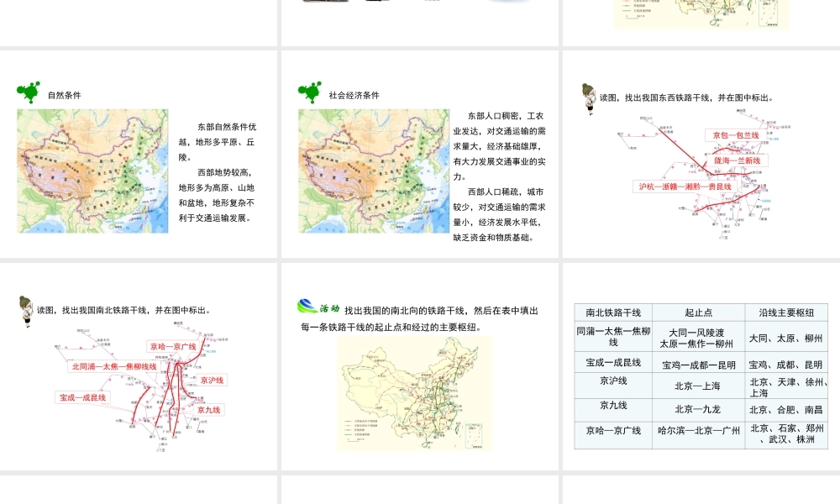Select the 北同蒲—太焦—焦柳线 label box
The image size is (840, 504).
pos(114,366)
